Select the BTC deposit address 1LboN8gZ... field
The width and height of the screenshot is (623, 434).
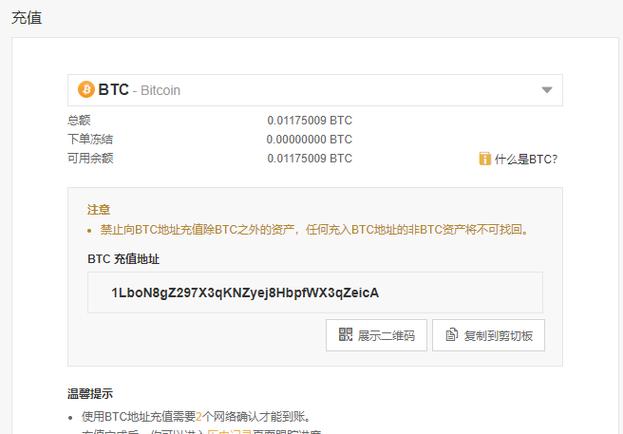point(315,293)
